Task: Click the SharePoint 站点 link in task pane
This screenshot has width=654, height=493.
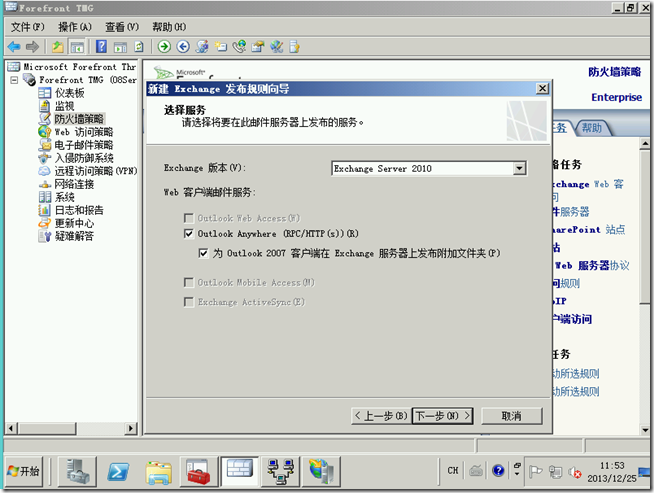Action: (x=589, y=229)
